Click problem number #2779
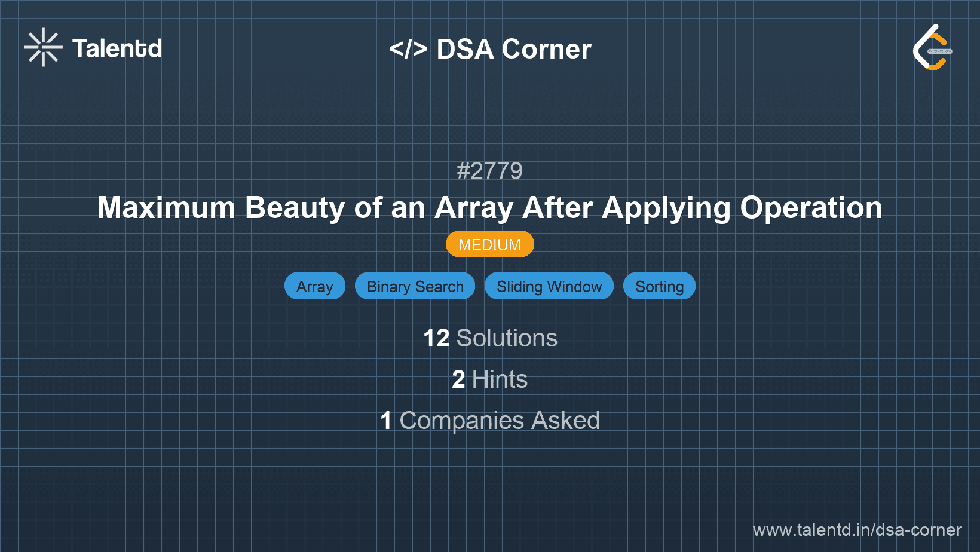This screenshot has height=552, width=980. (489, 171)
